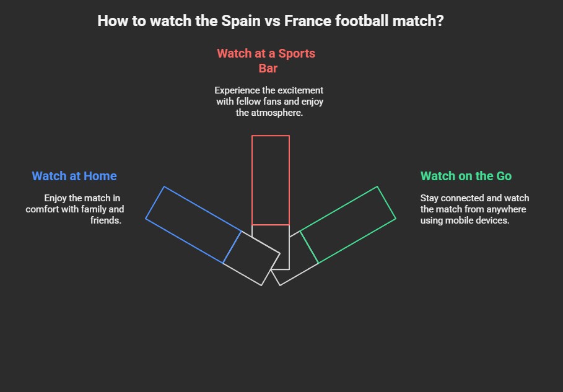Click the main title about the Spain vs France match

pos(271,21)
